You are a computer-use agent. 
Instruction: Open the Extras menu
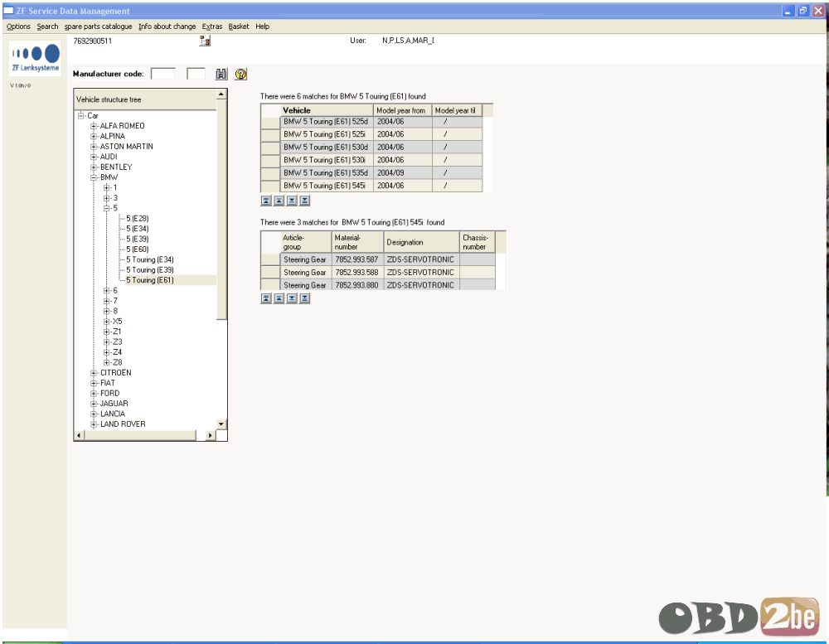tap(212, 27)
